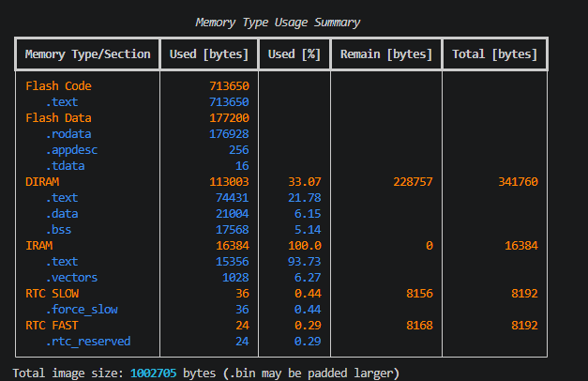Click the '.appdesc' section label
Image resolution: width=588 pixels, height=381 pixels.
pyautogui.click(x=71, y=150)
